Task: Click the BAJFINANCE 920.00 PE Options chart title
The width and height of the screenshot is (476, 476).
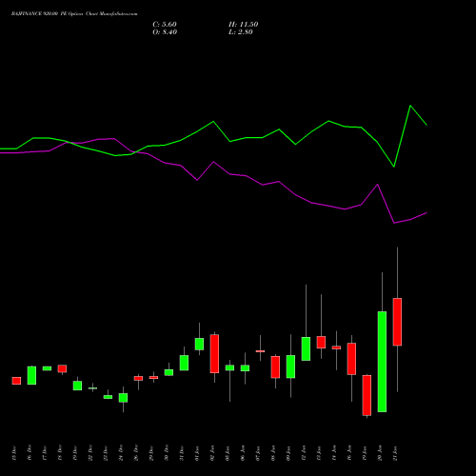Action: point(74,14)
